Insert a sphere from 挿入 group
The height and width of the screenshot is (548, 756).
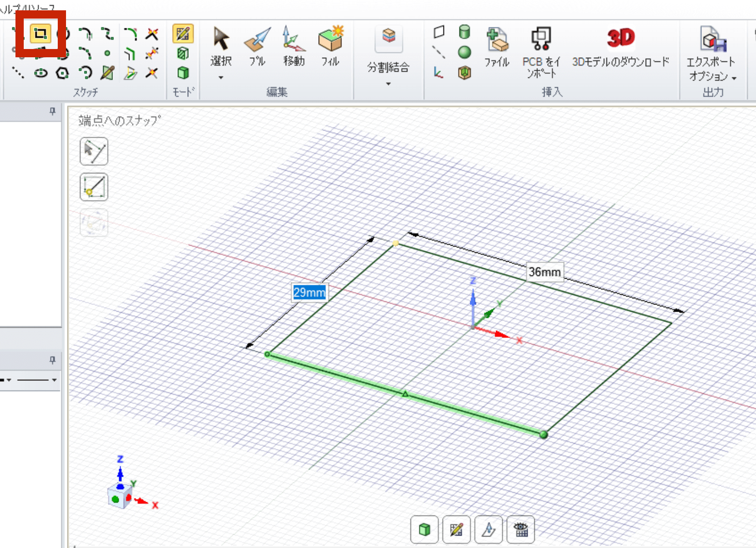click(x=465, y=52)
